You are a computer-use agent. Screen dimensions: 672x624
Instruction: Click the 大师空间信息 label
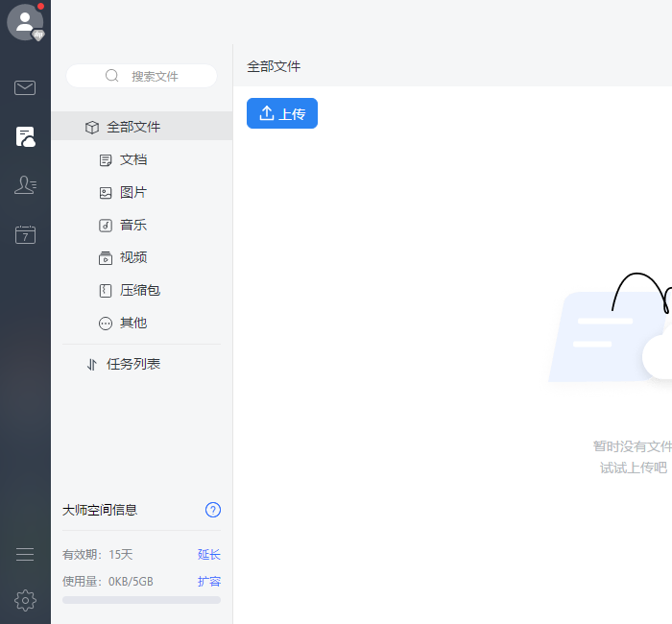click(x=100, y=510)
